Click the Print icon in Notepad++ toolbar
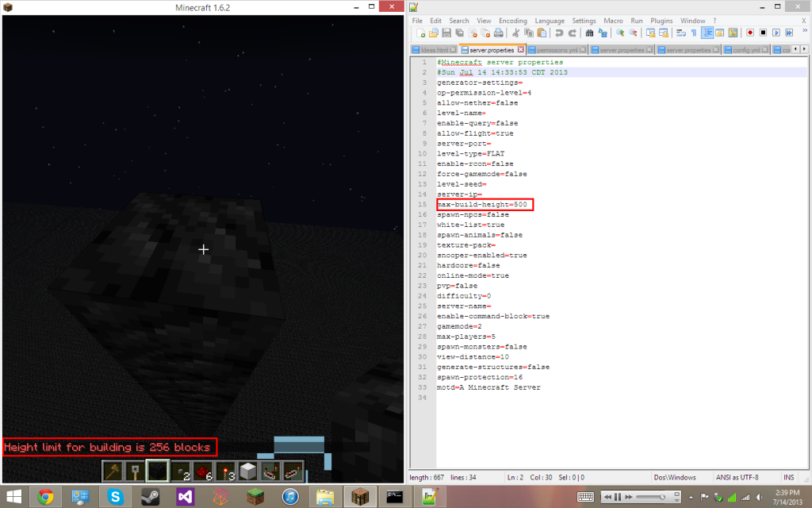Viewport: 812px width, 508px height. click(498, 33)
